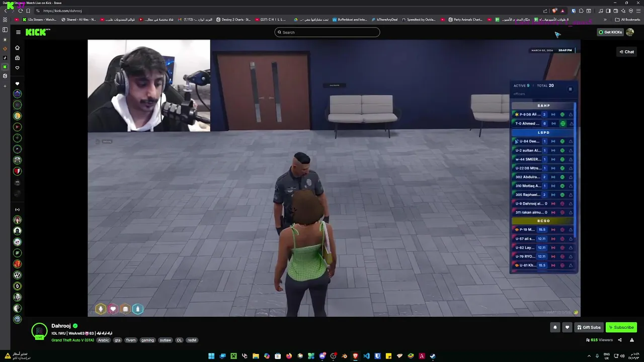Go to Kick sidebar Home icon

17,48
